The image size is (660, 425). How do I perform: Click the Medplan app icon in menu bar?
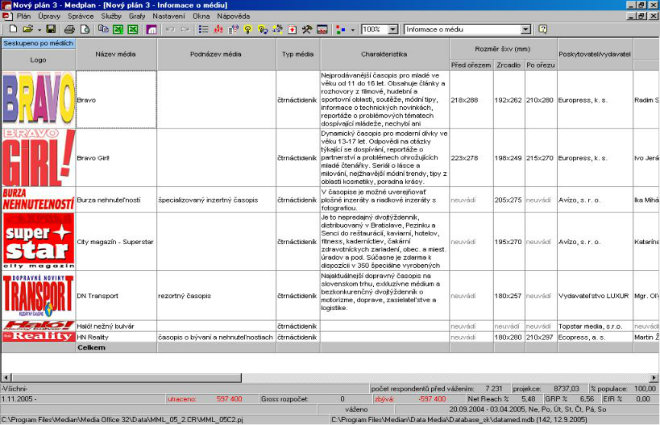point(7,16)
